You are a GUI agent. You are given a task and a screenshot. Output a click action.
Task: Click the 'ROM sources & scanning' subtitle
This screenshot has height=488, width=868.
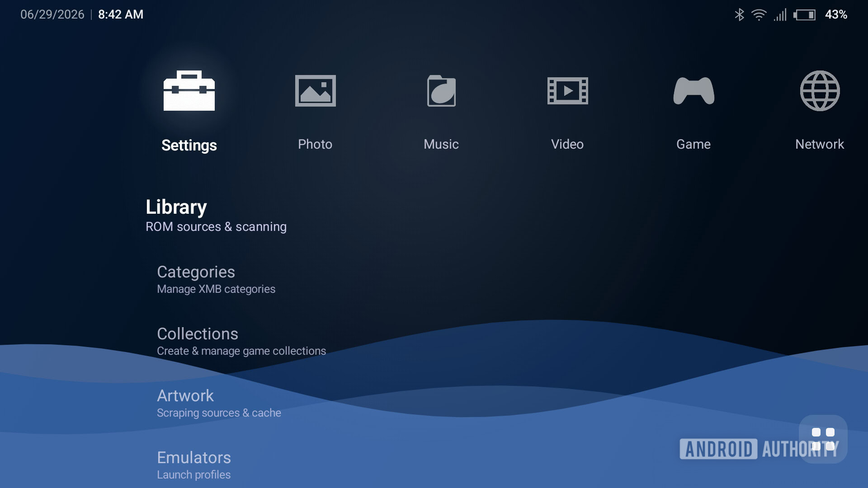(216, 227)
